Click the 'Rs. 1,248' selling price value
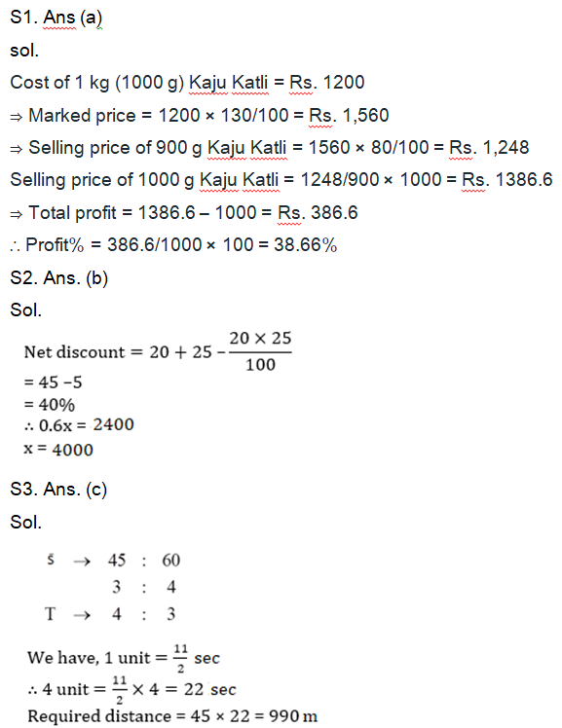This screenshot has width=562, height=728. pos(489,148)
